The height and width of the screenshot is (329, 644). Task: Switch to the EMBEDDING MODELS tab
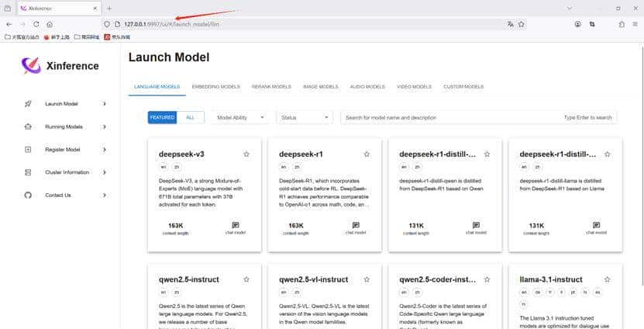click(215, 87)
